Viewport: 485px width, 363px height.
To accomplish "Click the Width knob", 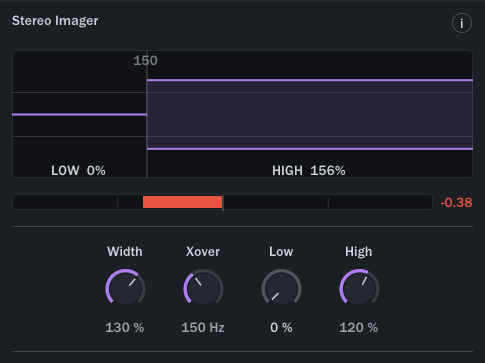I will point(125,288).
